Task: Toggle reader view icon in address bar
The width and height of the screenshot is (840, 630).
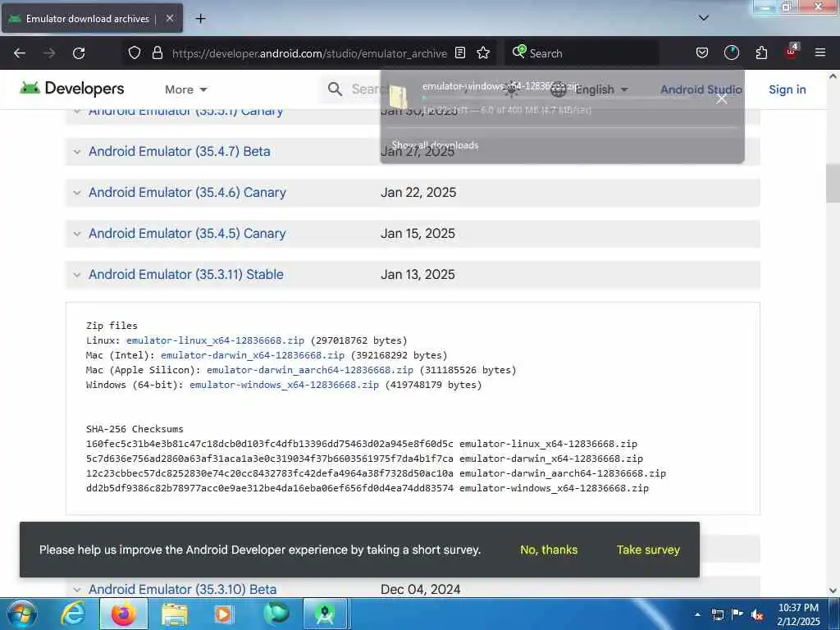Action: pos(459,52)
